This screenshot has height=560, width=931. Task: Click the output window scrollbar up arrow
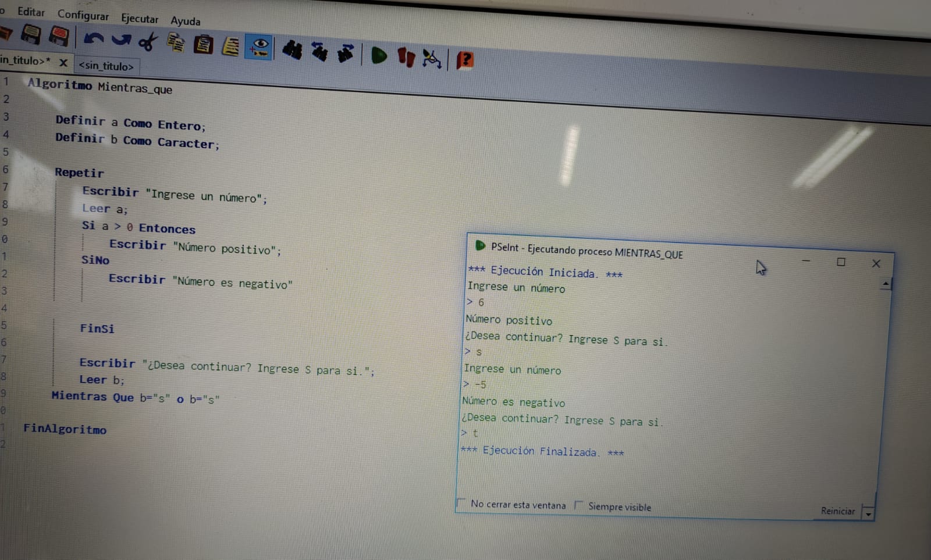pos(885,284)
